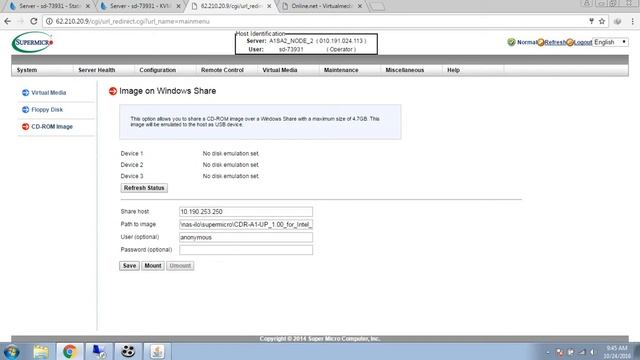Close the 62.210.20.9 browser tab
640x360 pixels.
pyautogui.click(x=269, y=7)
